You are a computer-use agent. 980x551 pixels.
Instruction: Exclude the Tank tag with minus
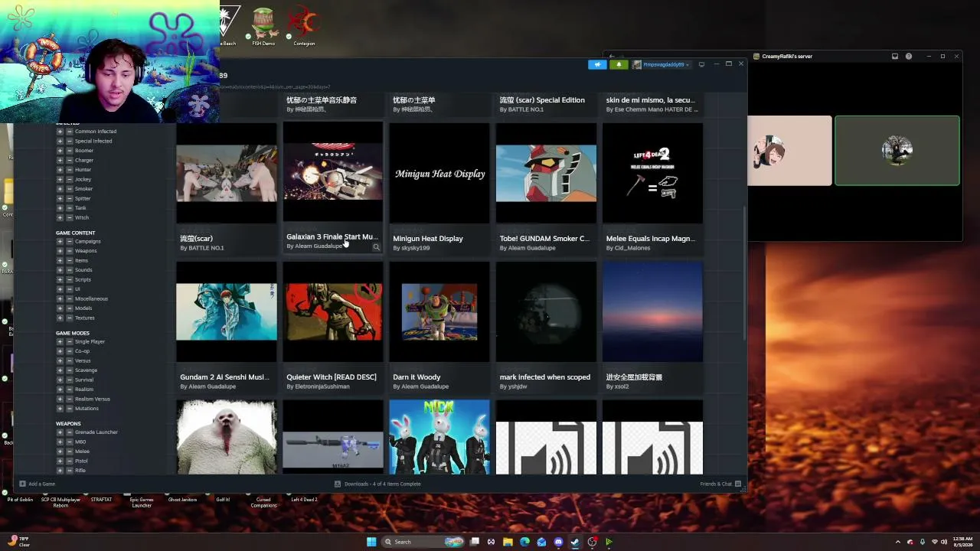click(69, 208)
